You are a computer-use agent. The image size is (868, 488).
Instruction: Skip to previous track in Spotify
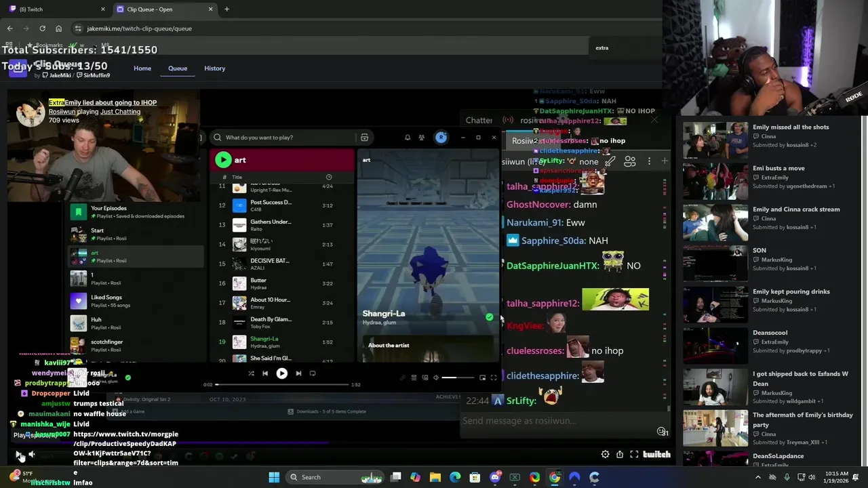(265, 373)
